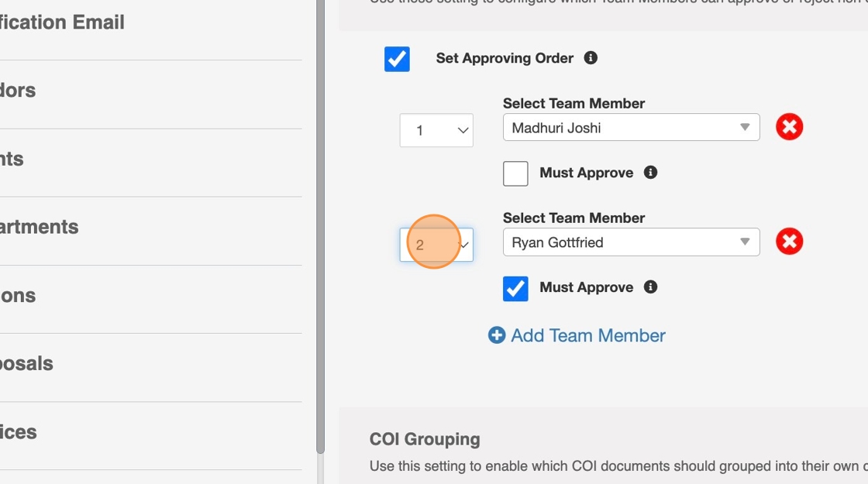Remove Madhuri Joshi with red X icon
The width and height of the screenshot is (868, 484).
point(789,127)
